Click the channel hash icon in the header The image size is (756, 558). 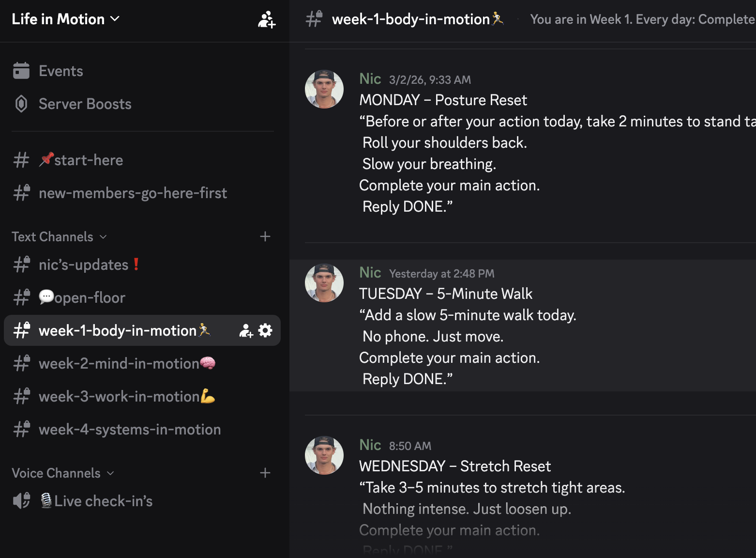pos(314,19)
